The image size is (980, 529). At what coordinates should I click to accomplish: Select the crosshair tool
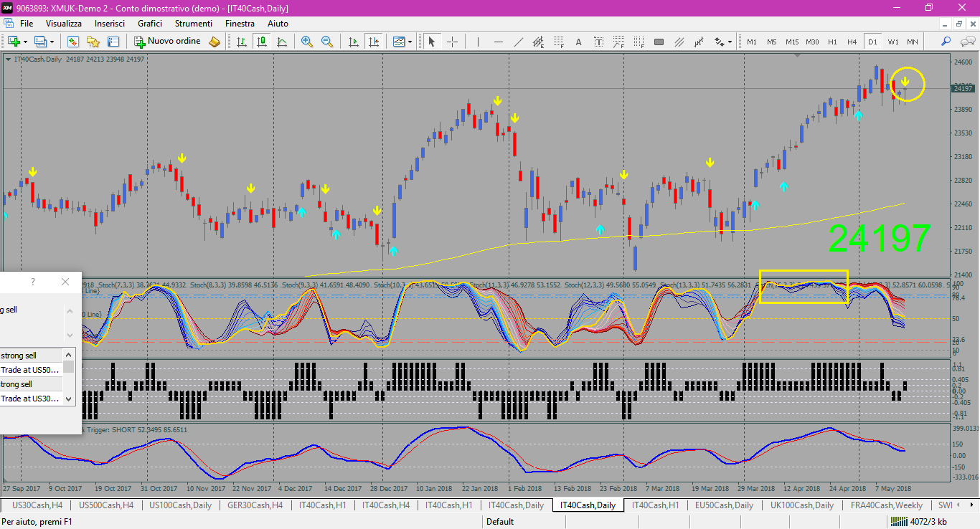(452, 42)
